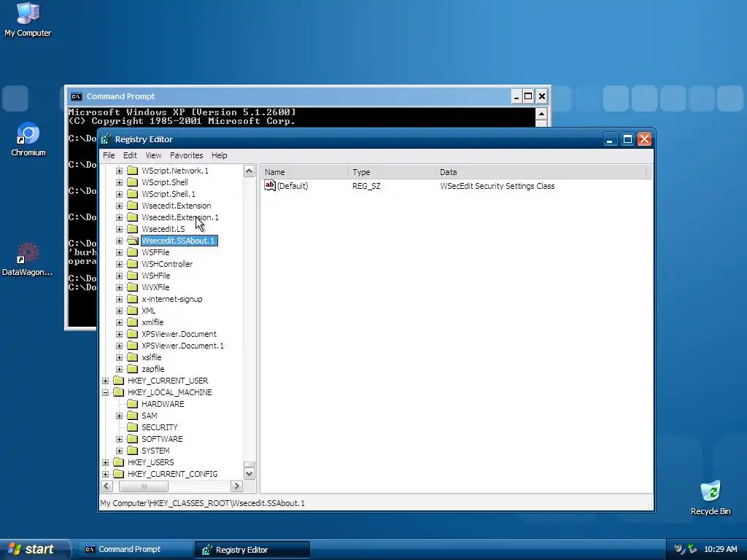The image size is (747, 560).
Task: Expand the XPSViewer.Document key
Action: 119,334
